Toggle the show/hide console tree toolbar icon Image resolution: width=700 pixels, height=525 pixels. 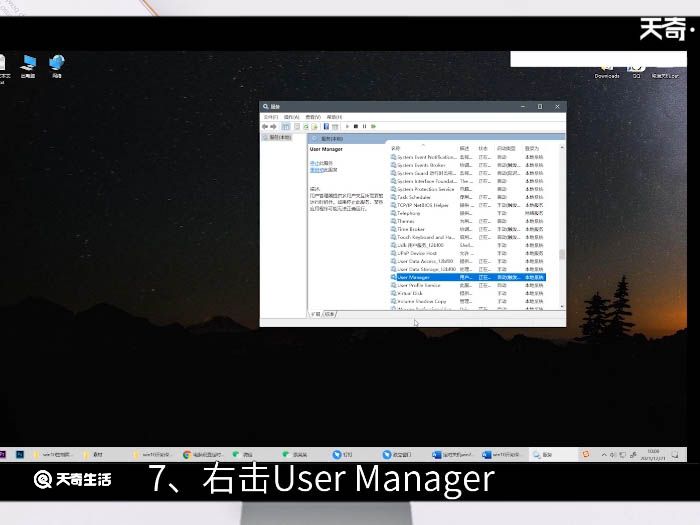(286, 127)
